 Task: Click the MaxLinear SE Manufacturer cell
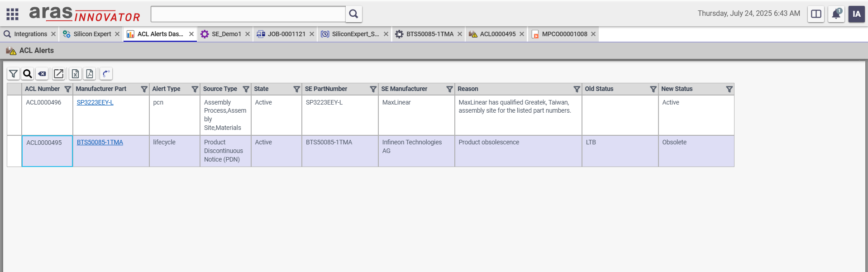pyautogui.click(x=416, y=115)
